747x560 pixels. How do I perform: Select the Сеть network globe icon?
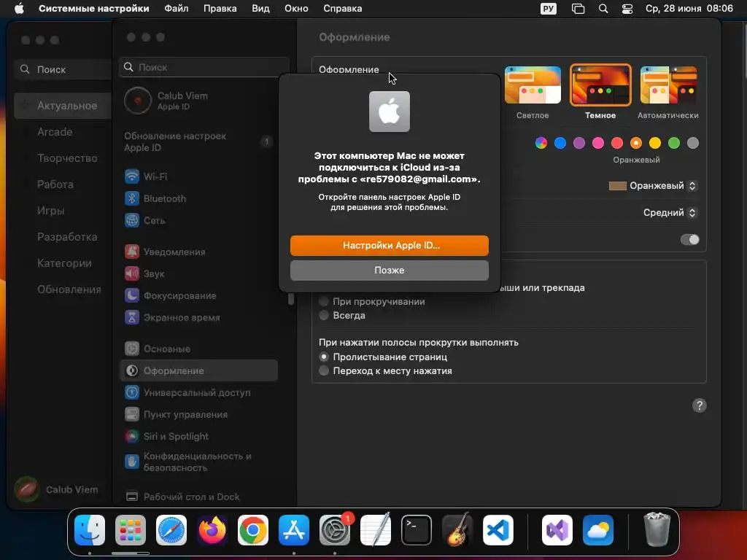pyautogui.click(x=132, y=220)
